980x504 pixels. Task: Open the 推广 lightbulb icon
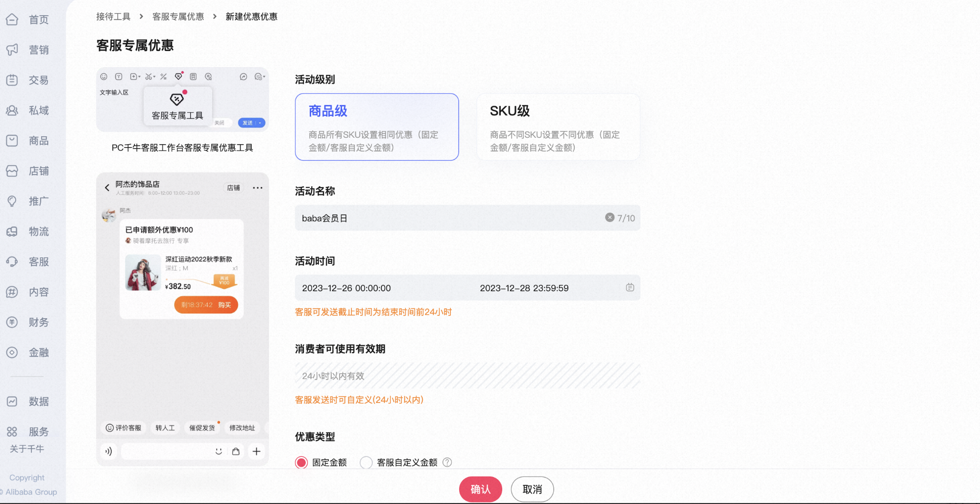(x=12, y=201)
